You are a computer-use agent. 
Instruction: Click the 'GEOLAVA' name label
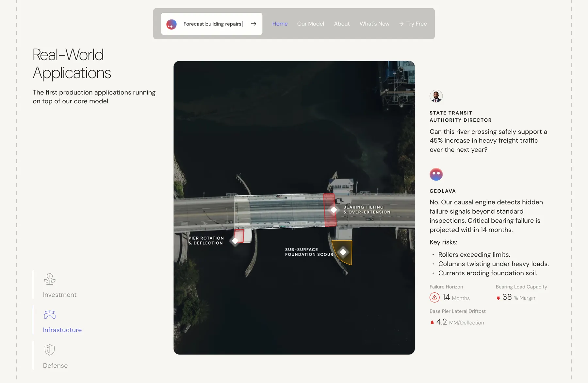coord(443,191)
